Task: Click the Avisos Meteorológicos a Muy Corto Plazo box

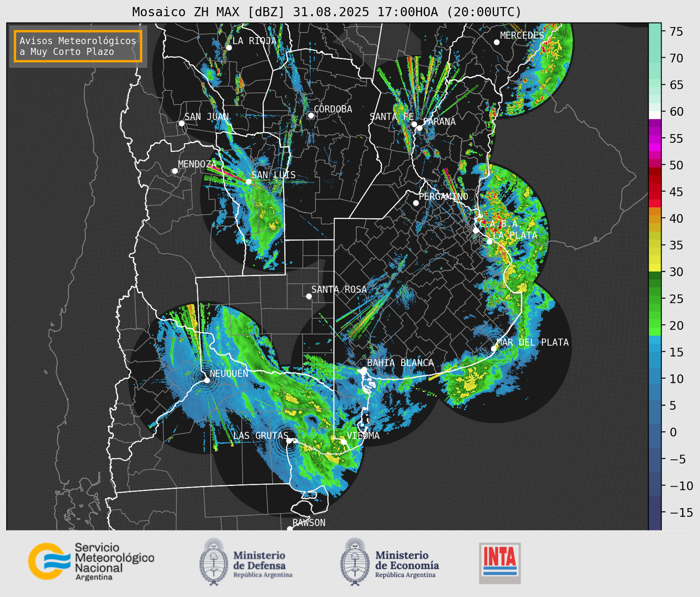Action: [78, 46]
